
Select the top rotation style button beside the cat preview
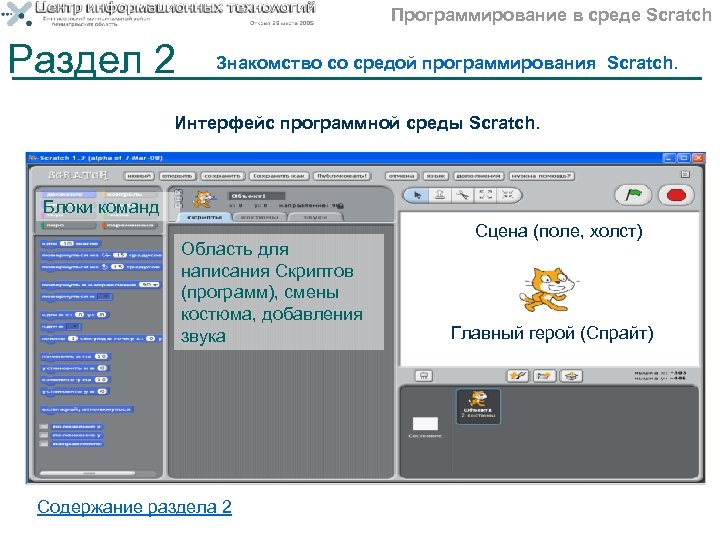[x=179, y=193]
